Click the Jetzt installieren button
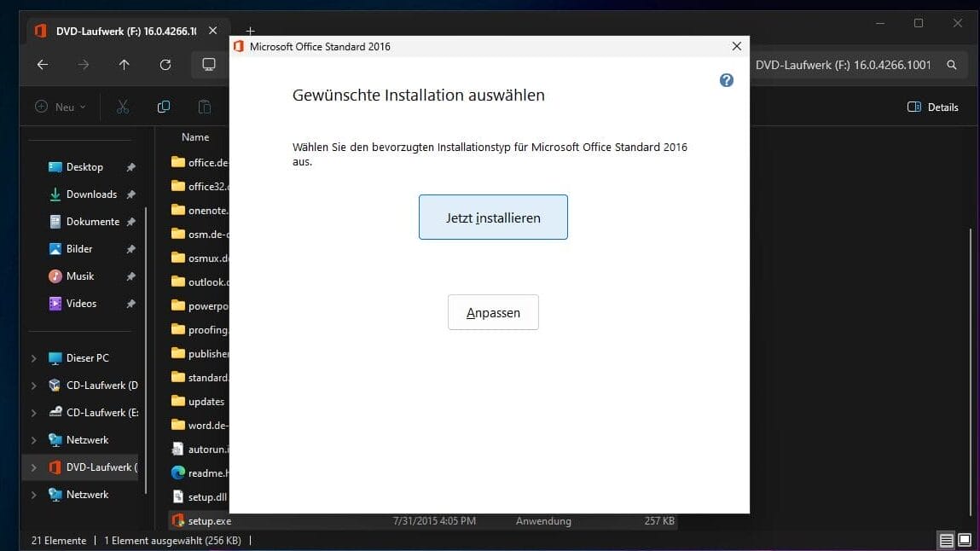The height and width of the screenshot is (551, 980). (493, 217)
